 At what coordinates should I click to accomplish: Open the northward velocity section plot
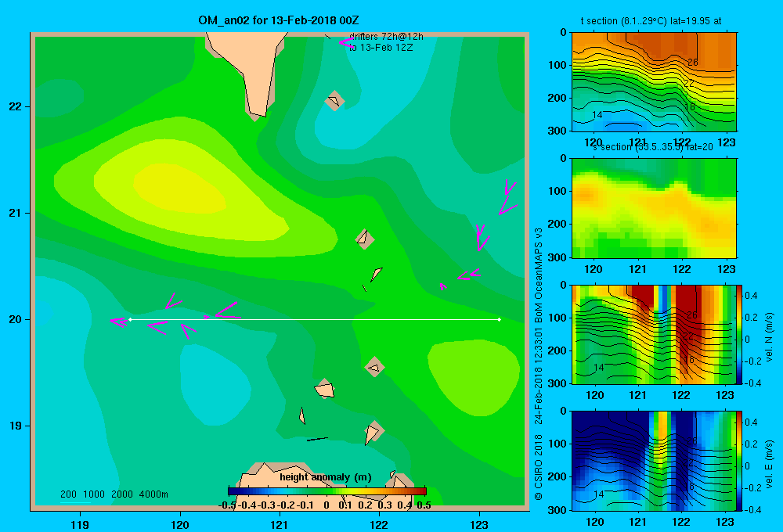[x=654, y=334]
